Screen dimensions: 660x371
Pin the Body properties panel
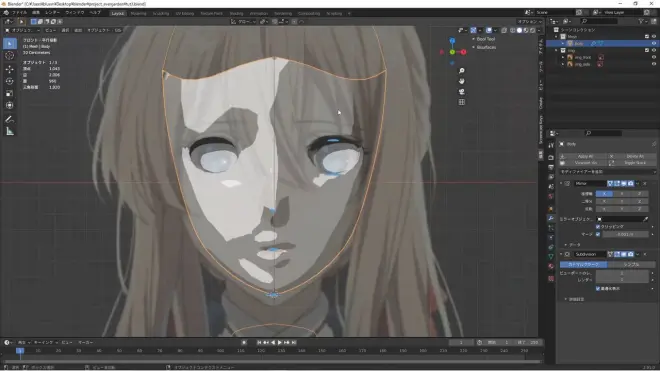point(654,144)
